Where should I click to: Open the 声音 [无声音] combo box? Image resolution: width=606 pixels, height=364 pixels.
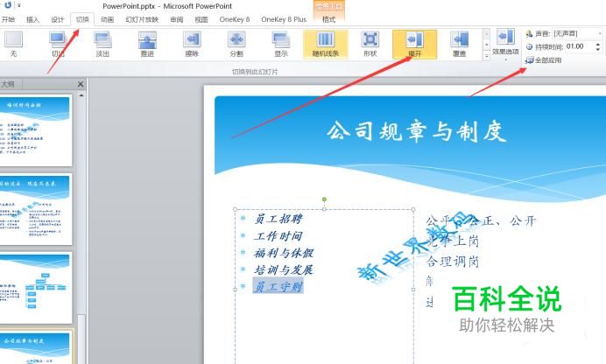tap(577, 34)
